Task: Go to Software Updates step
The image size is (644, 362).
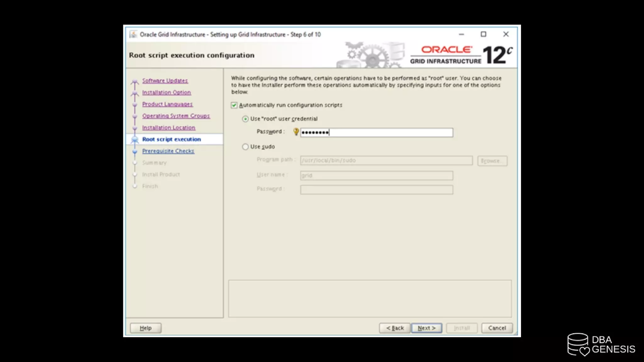Action: pyautogui.click(x=165, y=81)
